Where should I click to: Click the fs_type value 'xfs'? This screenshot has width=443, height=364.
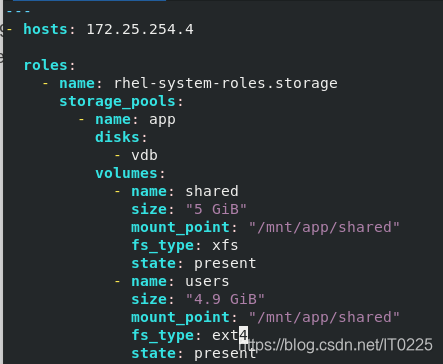[225, 245]
